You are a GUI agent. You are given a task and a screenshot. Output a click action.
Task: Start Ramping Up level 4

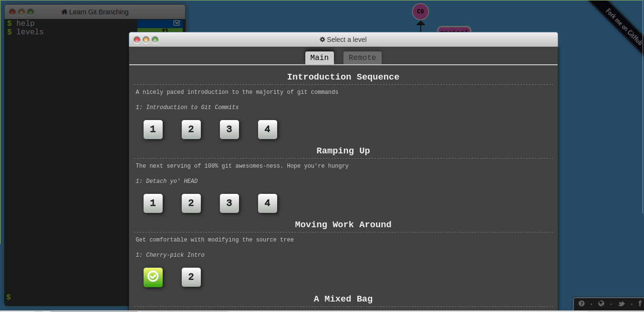point(267,203)
